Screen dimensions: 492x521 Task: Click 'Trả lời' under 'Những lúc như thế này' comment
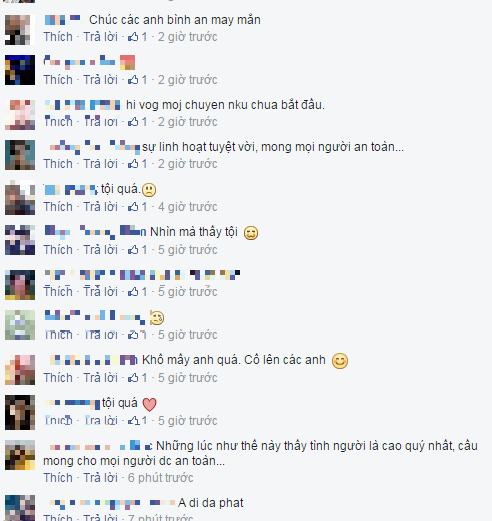tap(100, 478)
